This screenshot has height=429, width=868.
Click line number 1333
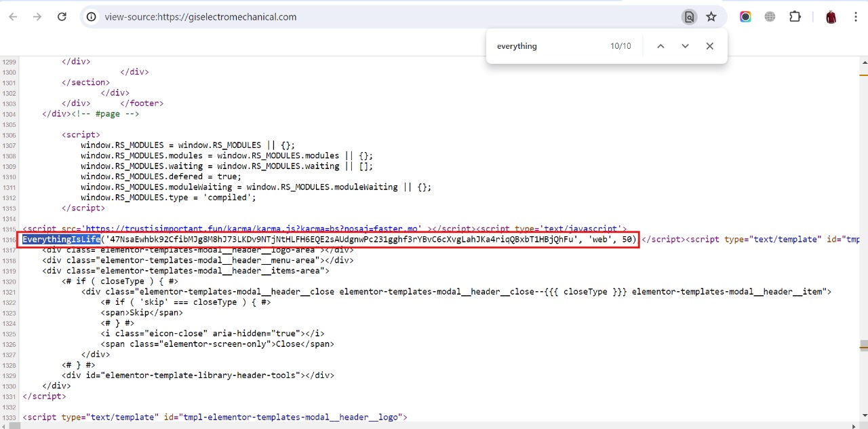click(x=9, y=417)
